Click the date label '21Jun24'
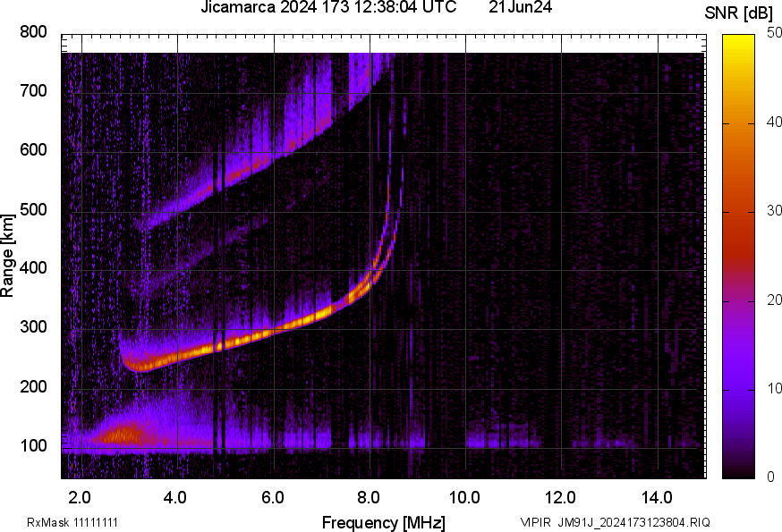 pyautogui.click(x=520, y=7)
